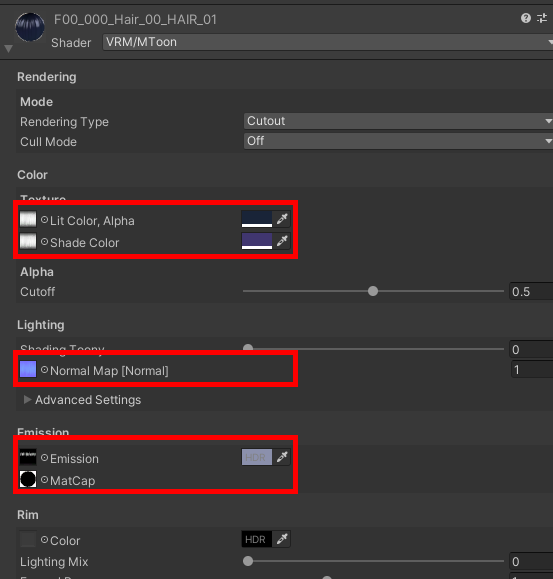Open the material help reference icon
This screenshot has height=579, width=553.
(526, 18)
